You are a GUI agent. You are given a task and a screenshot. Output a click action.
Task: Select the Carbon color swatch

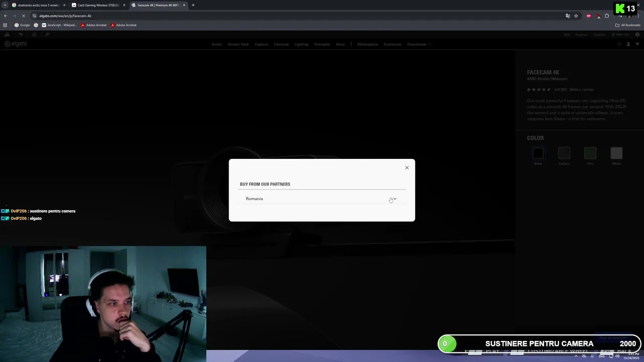point(564,153)
